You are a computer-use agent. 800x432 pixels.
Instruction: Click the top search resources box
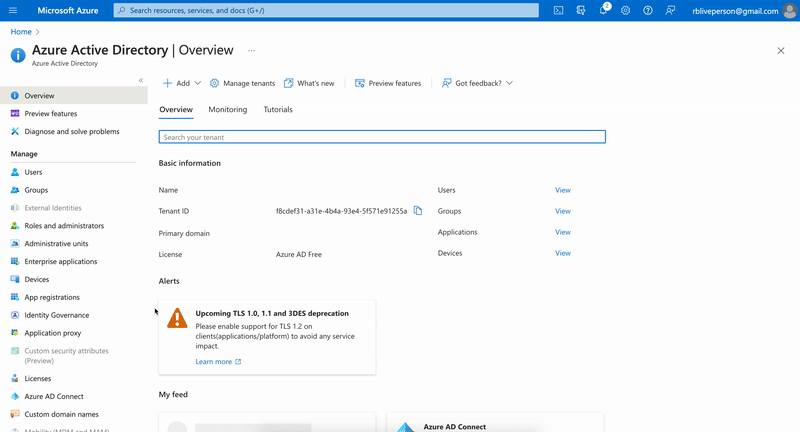coord(326,10)
